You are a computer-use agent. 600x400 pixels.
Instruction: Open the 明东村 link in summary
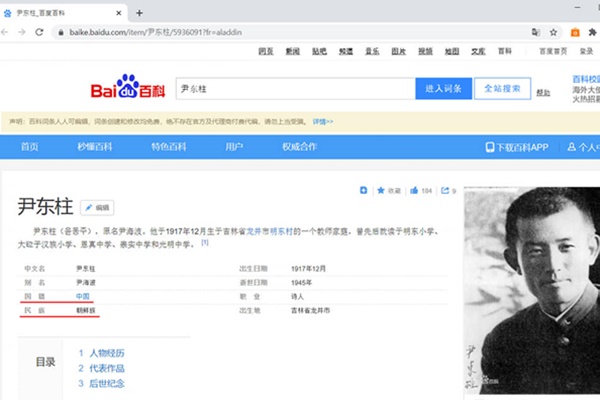click(x=281, y=232)
